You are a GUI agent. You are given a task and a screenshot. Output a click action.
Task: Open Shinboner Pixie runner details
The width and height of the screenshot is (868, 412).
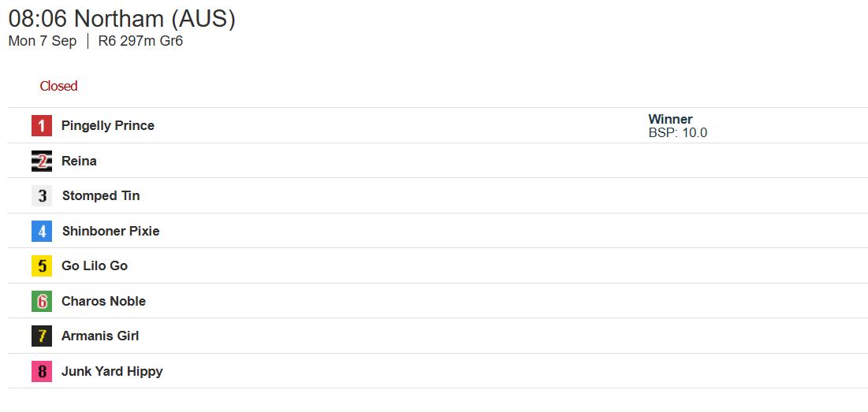pyautogui.click(x=110, y=231)
